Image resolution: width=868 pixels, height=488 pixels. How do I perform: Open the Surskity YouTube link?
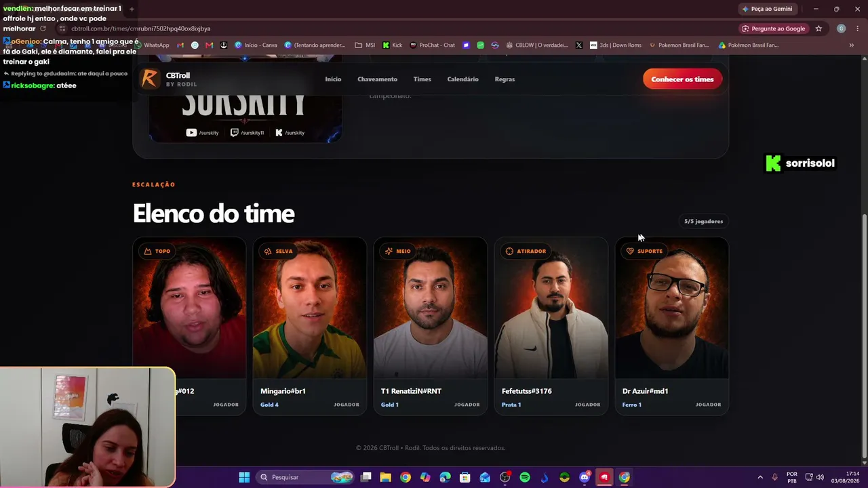click(203, 133)
